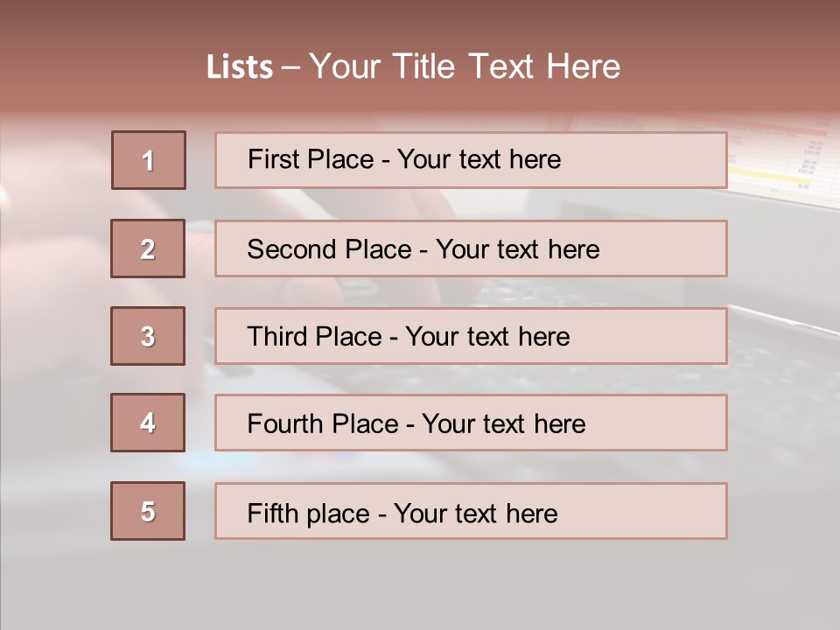840x630 pixels.
Task: Click the number 5 square
Action: pos(148,511)
